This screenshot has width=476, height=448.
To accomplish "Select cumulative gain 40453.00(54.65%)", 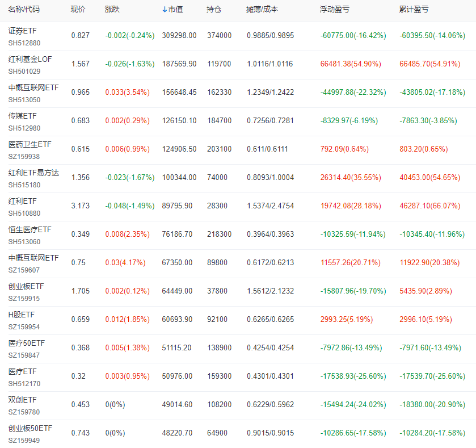I will click(x=430, y=178).
